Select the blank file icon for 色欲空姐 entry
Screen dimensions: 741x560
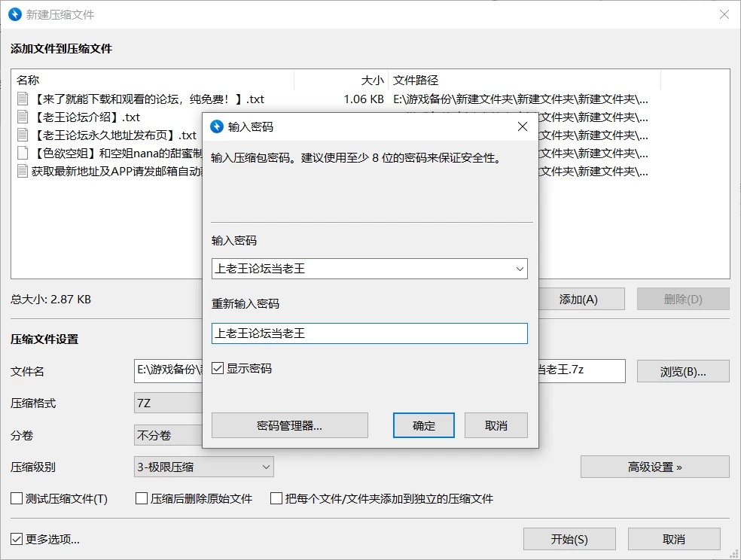click(22, 153)
